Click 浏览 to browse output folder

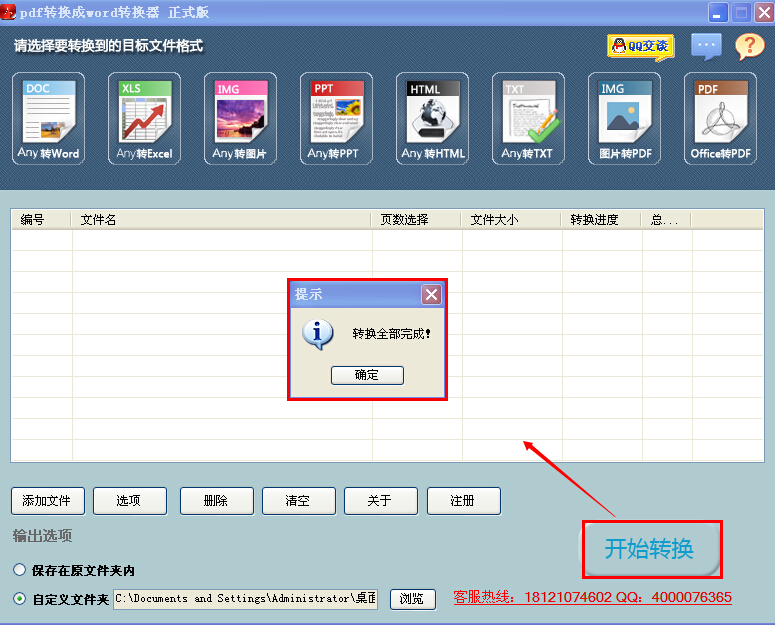click(413, 599)
